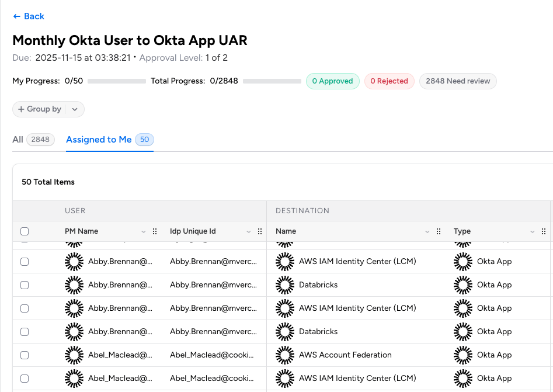Expand the Group by dropdown chevron
The height and width of the screenshot is (392, 553).
click(x=75, y=109)
